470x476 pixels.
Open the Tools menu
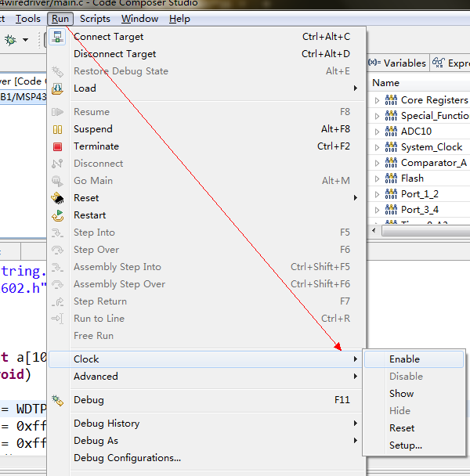[x=28, y=19]
